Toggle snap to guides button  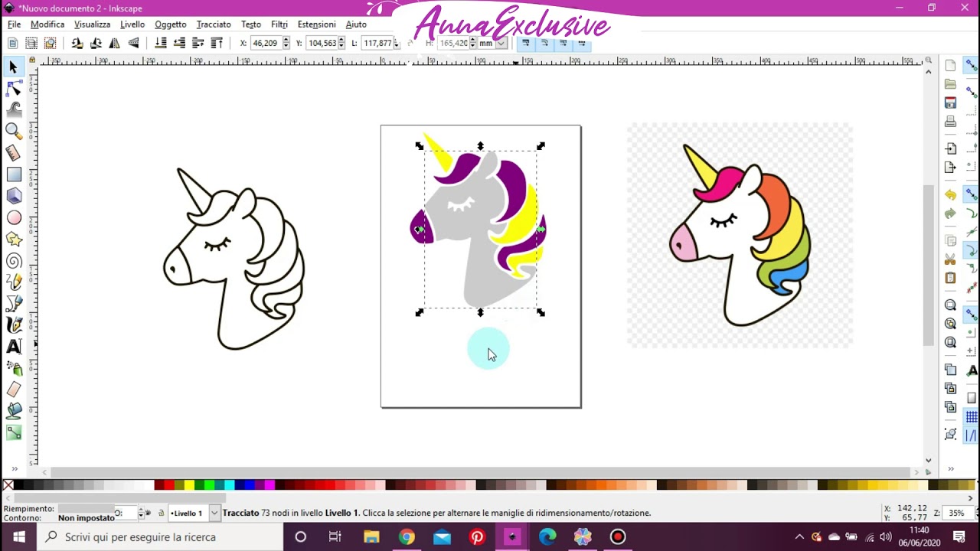(972, 435)
